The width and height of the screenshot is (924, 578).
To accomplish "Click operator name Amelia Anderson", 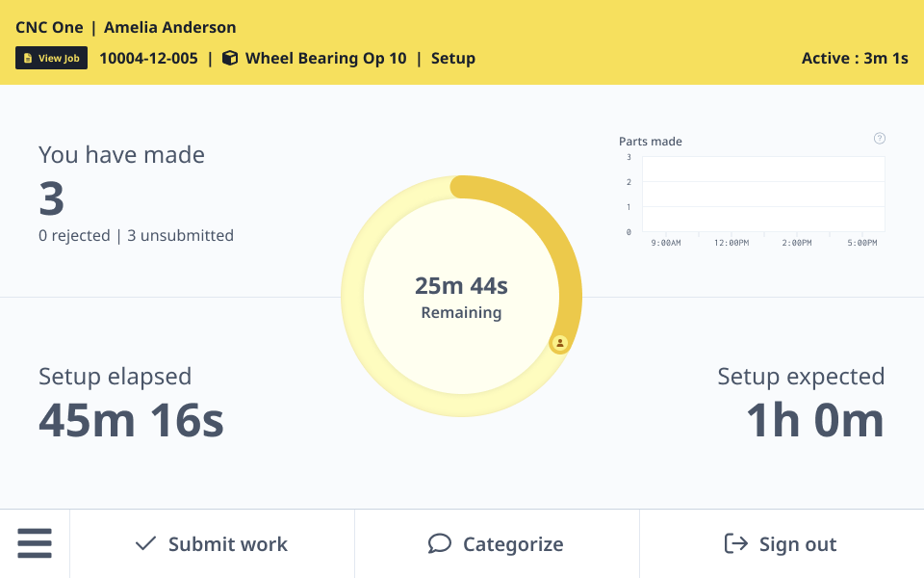I will coord(169,27).
